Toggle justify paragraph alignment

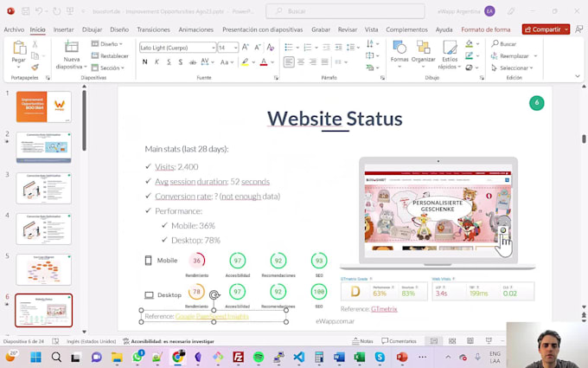point(325,62)
